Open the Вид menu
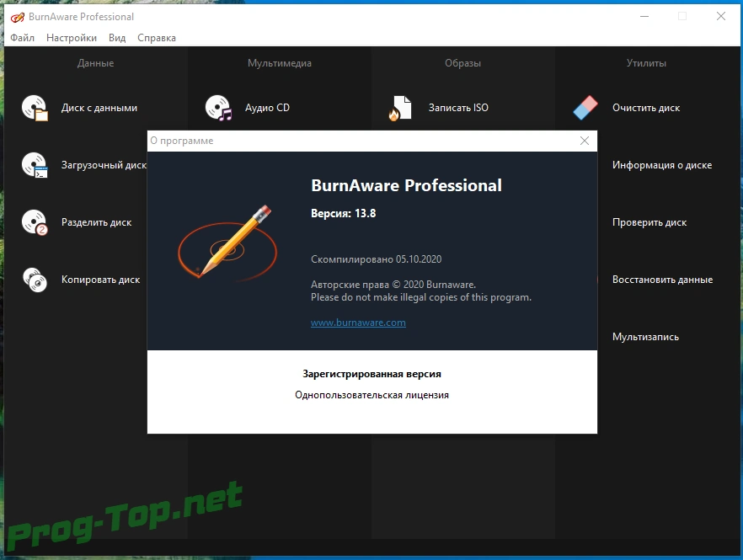This screenshot has height=560, width=743. coord(117,38)
